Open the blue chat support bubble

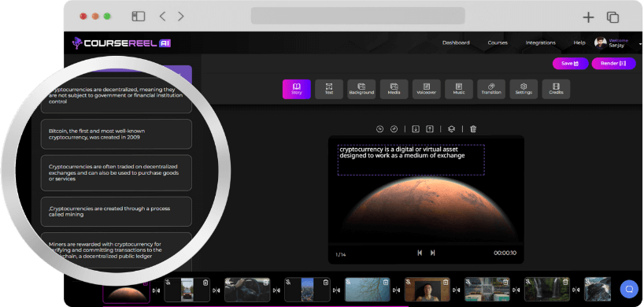[629, 289]
